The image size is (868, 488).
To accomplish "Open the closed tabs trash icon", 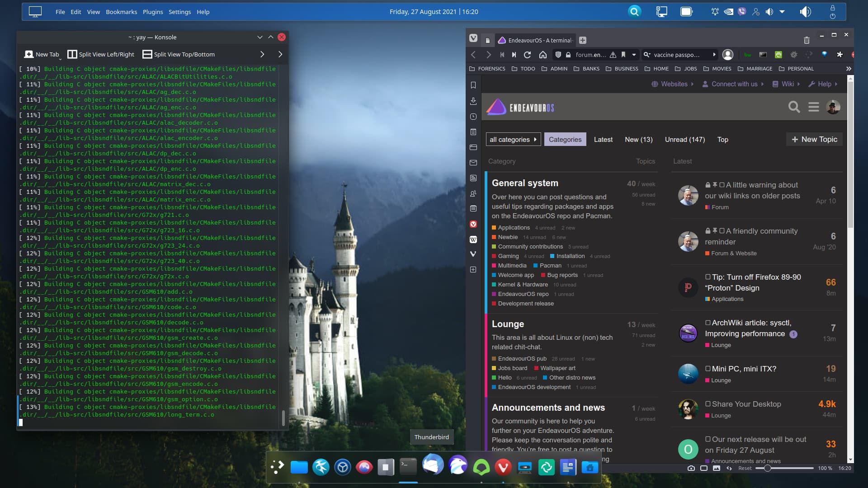I will click(807, 40).
